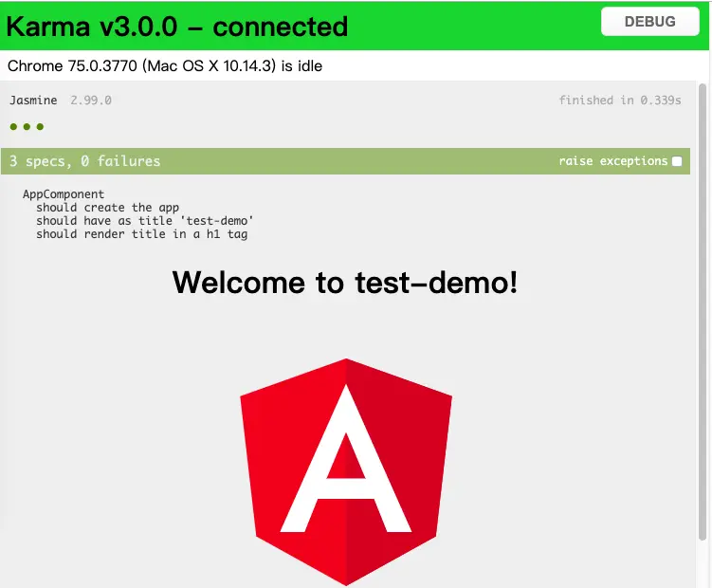The image size is (712, 588).
Task: Click the '3 specs, 0 failures' summary bar
Action: coord(345,161)
